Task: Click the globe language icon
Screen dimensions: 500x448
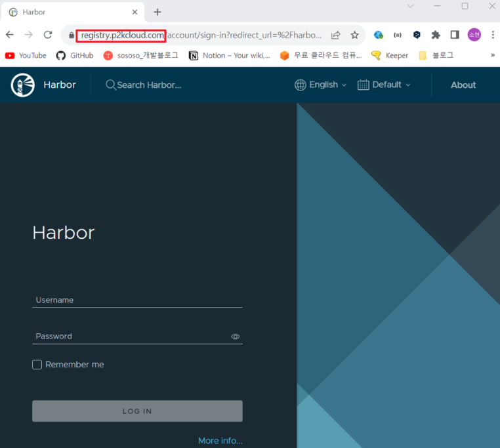Action: pyautogui.click(x=300, y=85)
